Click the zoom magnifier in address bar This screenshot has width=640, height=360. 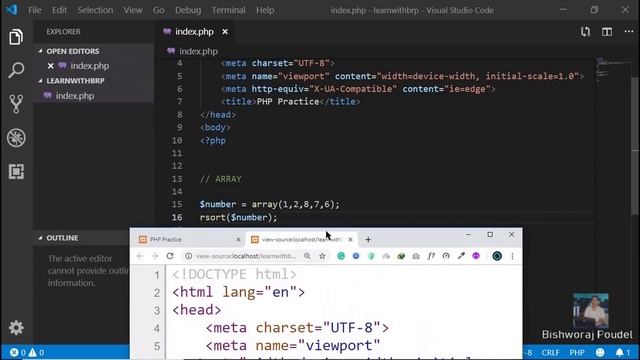point(307,256)
